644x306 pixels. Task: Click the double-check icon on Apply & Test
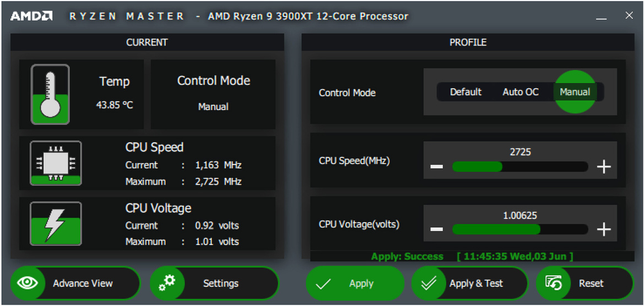429,283
